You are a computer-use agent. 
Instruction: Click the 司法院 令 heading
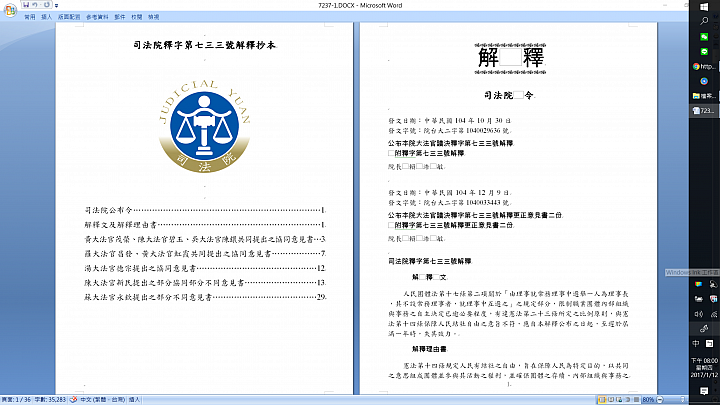coord(509,96)
